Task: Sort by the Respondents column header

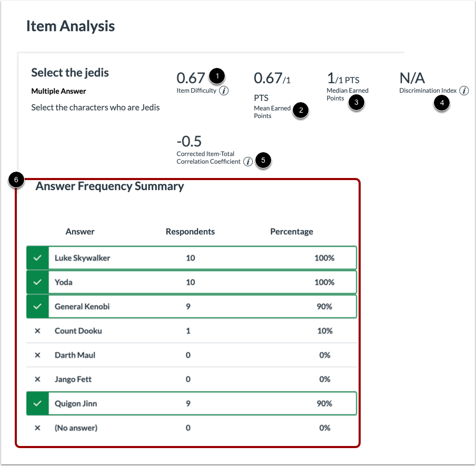Action: pyautogui.click(x=190, y=231)
